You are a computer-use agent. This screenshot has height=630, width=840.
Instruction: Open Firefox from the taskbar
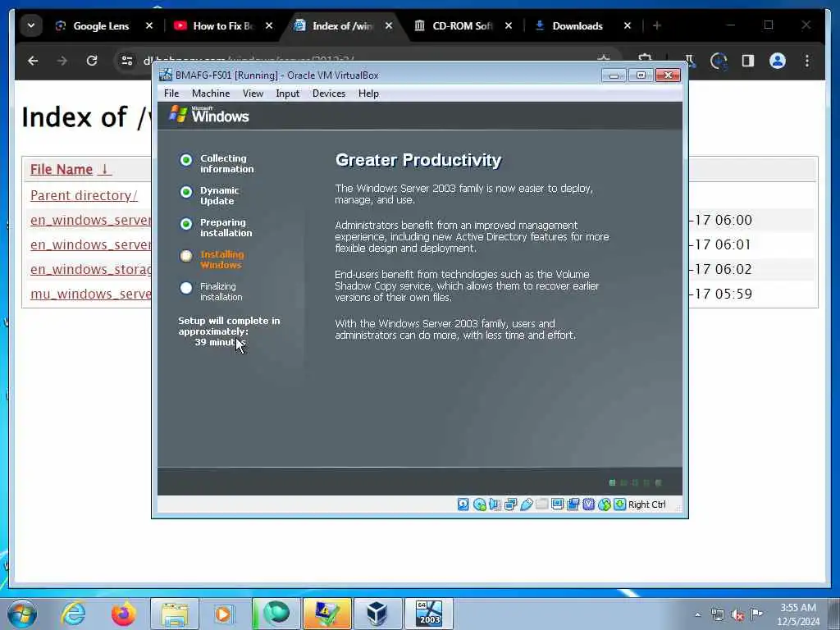pos(124,614)
